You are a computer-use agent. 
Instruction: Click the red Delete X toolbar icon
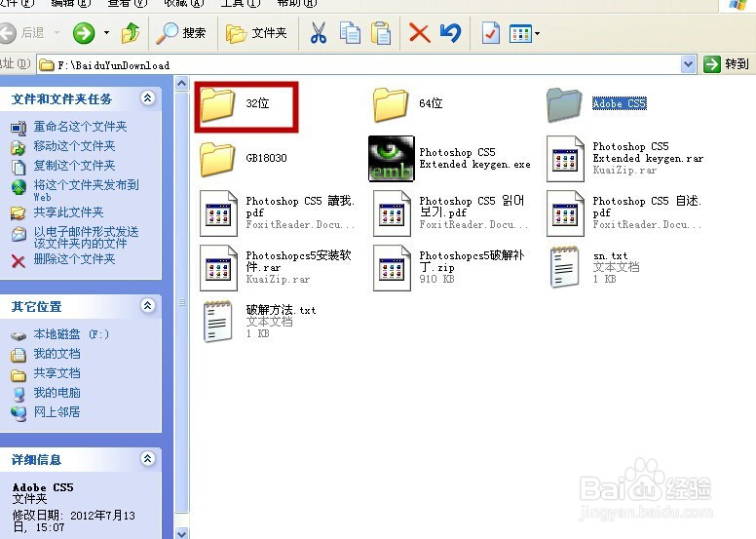point(420,33)
